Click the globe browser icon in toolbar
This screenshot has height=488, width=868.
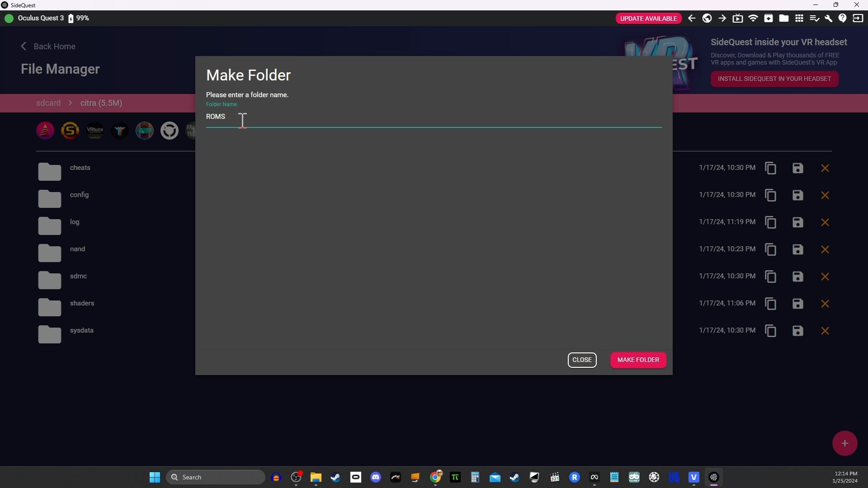click(707, 19)
